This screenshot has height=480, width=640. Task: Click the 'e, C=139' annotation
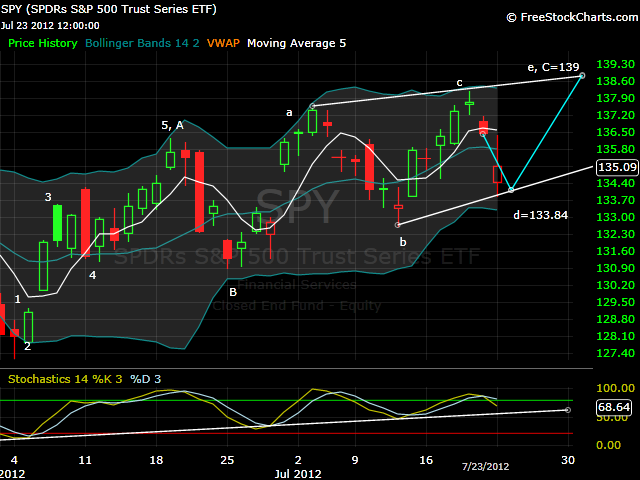pyautogui.click(x=553, y=67)
